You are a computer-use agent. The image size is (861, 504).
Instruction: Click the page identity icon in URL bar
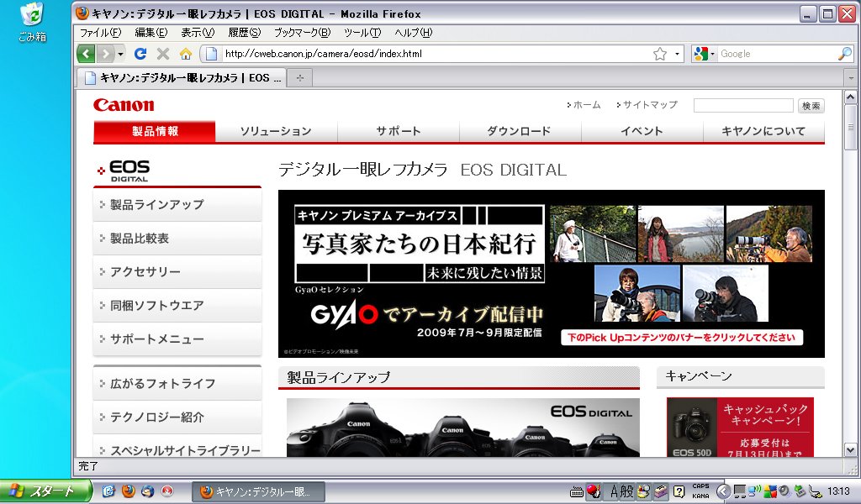pyautogui.click(x=211, y=54)
